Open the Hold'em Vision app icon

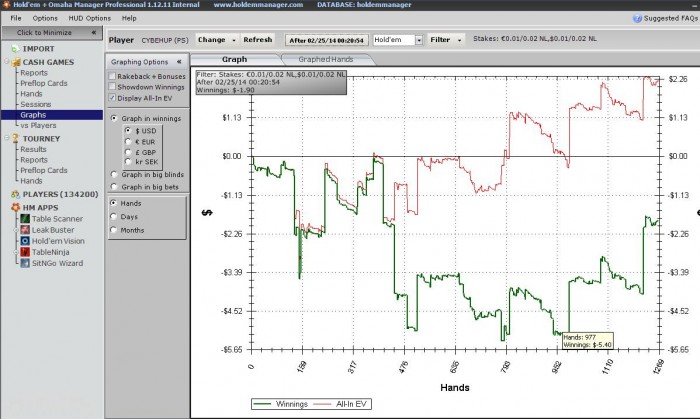[x=25, y=241]
